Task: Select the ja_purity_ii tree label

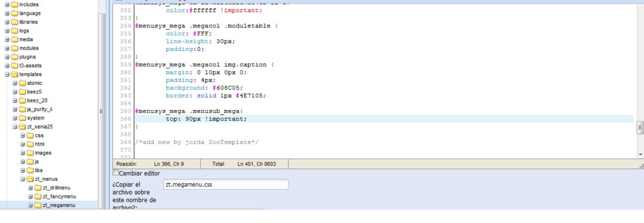Action: tap(39, 109)
